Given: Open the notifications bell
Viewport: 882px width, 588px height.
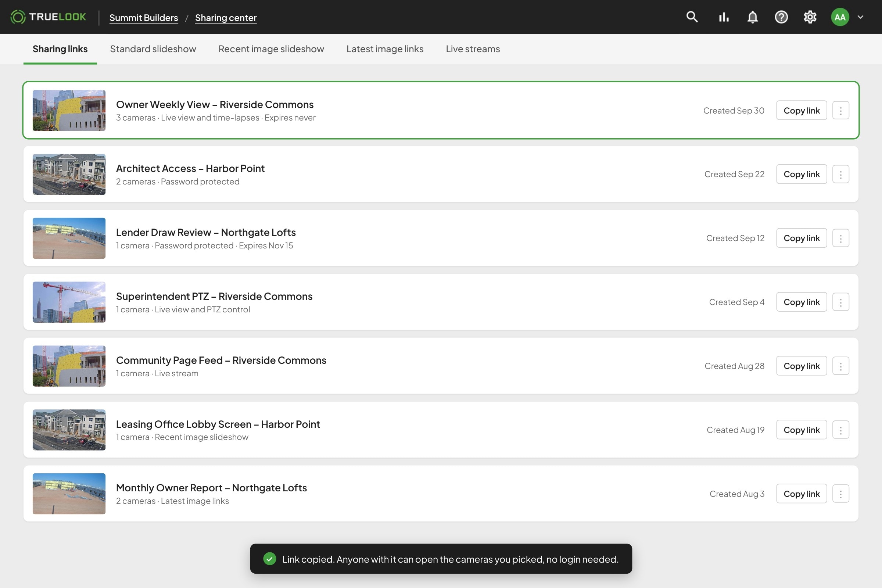Looking at the screenshot, I should [x=753, y=17].
